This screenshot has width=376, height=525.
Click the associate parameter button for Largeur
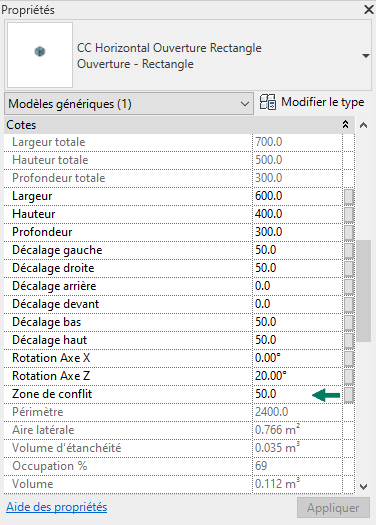(x=349, y=196)
